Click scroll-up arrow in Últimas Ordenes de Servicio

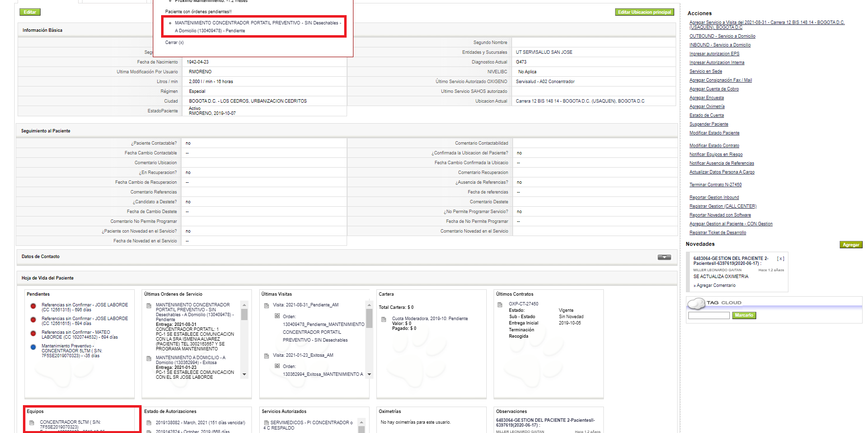(x=244, y=305)
